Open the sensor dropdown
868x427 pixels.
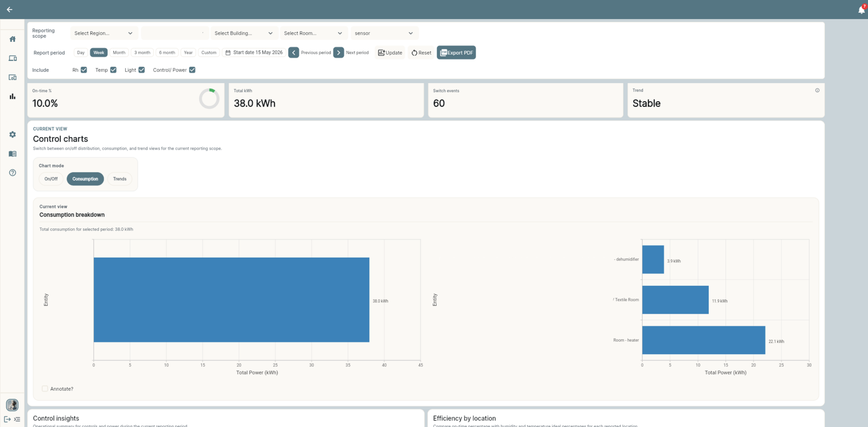[384, 33]
